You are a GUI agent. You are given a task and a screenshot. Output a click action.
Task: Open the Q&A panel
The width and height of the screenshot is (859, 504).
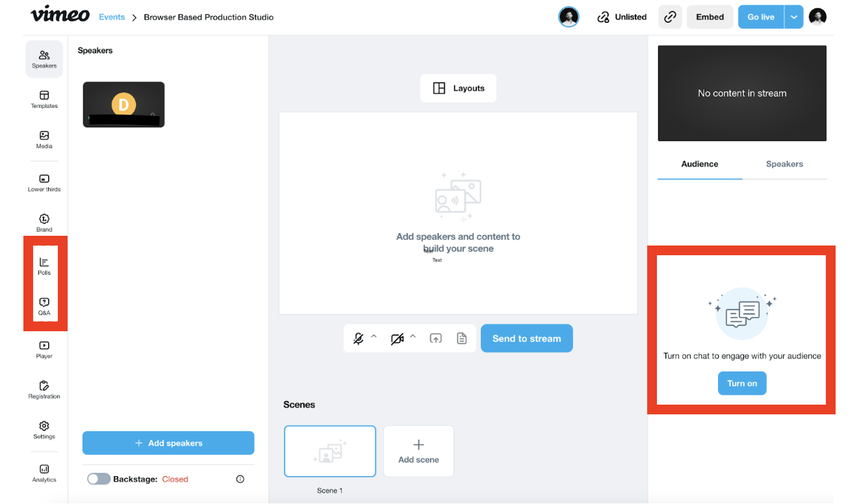click(44, 306)
